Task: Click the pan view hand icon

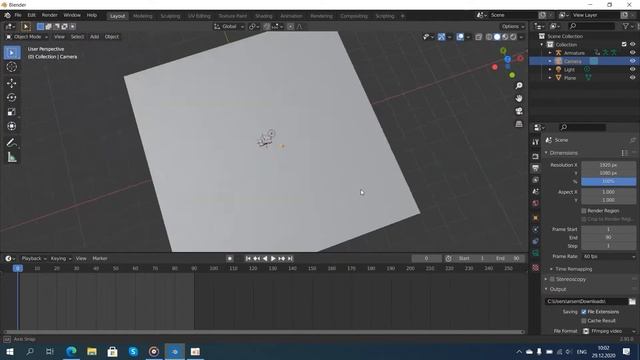Action: click(x=519, y=98)
